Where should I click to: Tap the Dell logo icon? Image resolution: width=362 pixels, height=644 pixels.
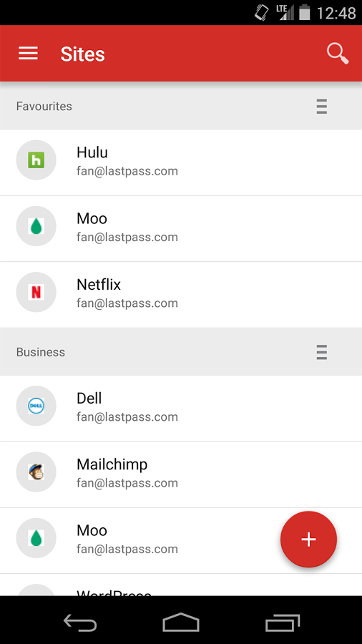[x=36, y=406]
